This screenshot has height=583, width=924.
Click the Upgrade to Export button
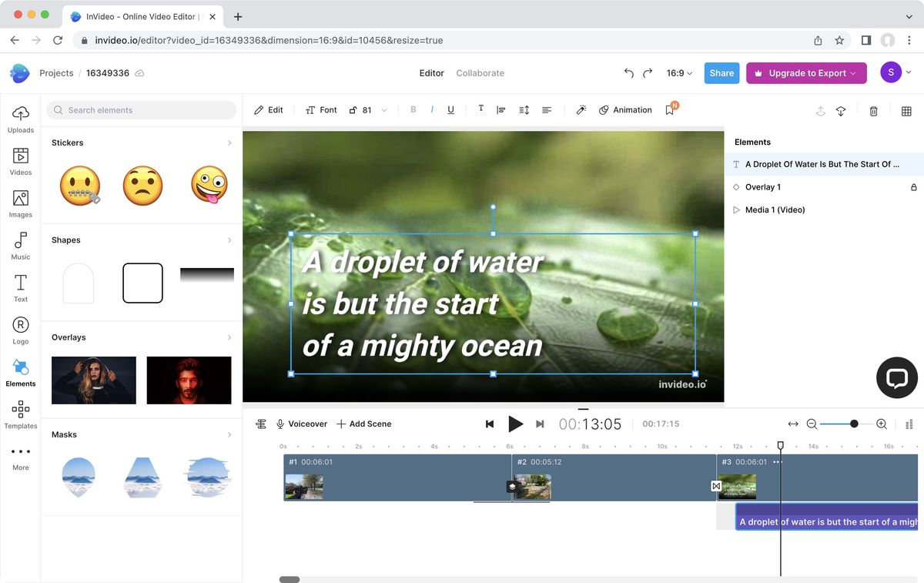coord(805,72)
